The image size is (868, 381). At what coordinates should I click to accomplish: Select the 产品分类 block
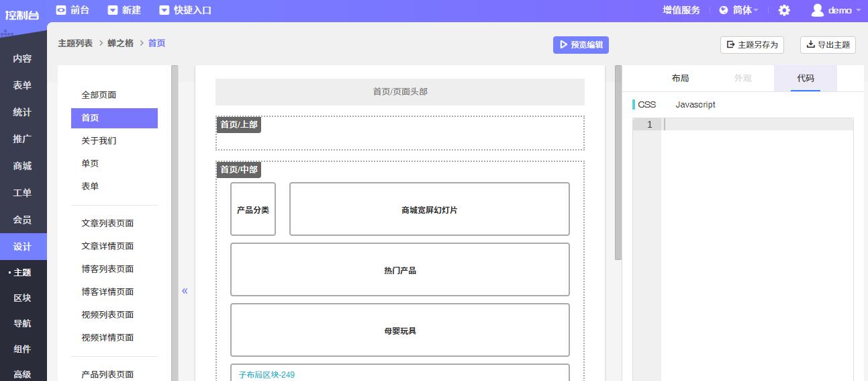253,209
